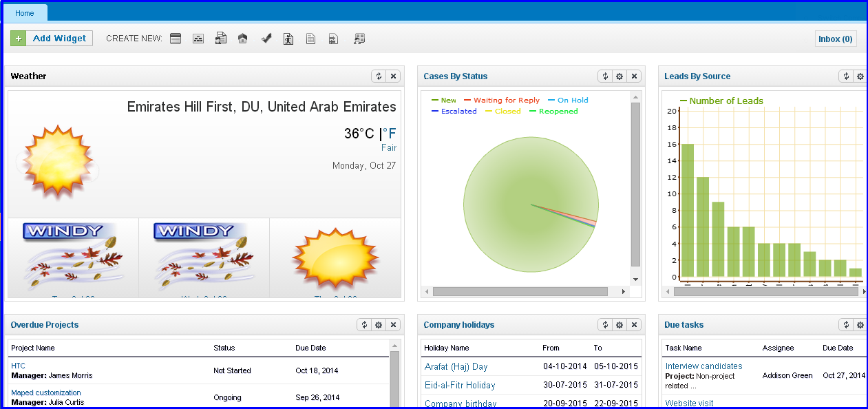Click the Overdue Projects vertical scrollbar
The image size is (868, 409).
click(x=394, y=380)
